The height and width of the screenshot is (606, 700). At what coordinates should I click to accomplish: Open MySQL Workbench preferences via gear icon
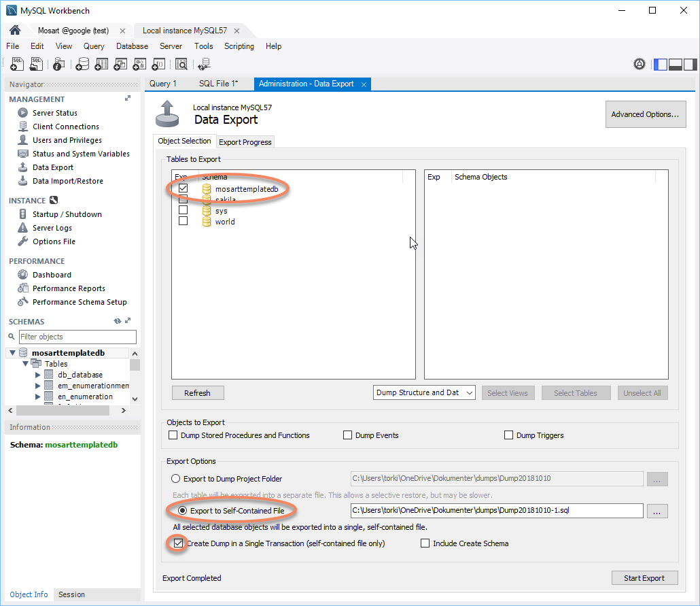(x=640, y=63)
